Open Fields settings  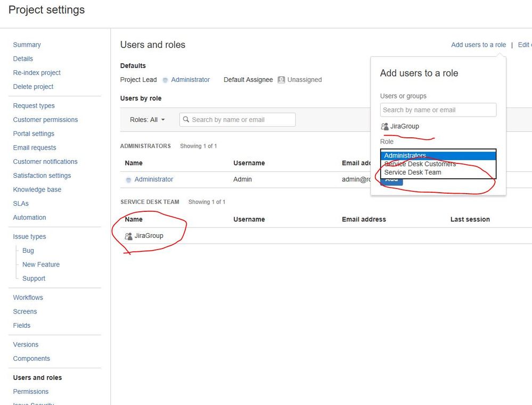coord(22,325)
